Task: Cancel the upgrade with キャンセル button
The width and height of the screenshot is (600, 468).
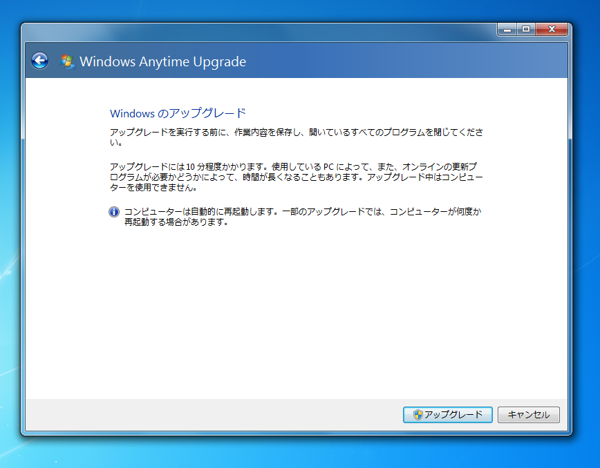Action: point(528,414)
